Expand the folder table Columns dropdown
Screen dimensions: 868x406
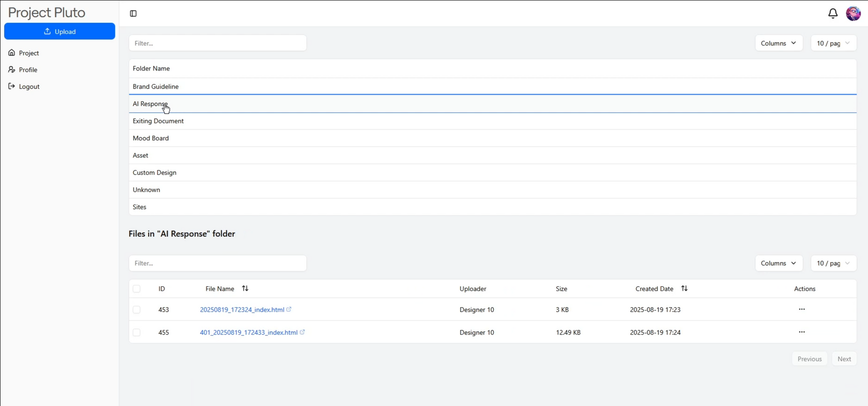778,43
